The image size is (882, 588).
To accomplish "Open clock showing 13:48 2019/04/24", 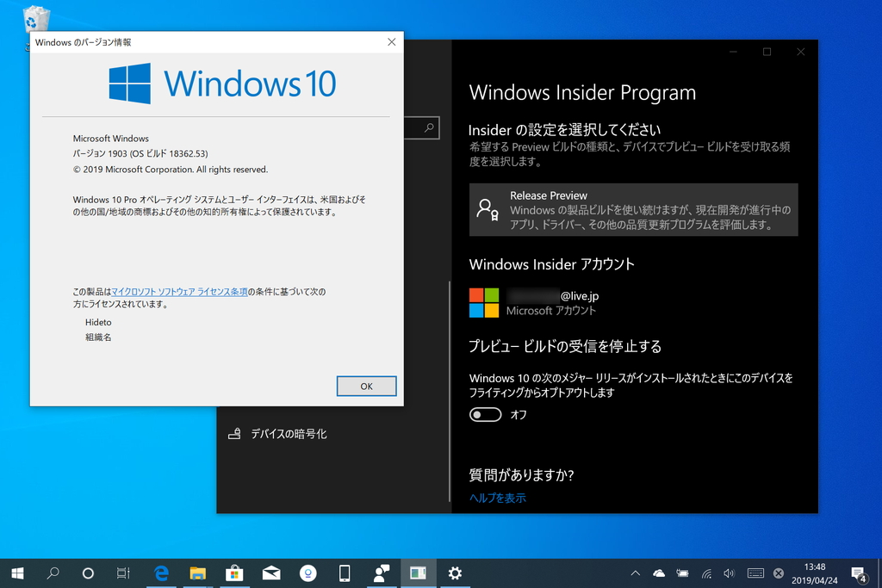I will [x=815, y=573].
